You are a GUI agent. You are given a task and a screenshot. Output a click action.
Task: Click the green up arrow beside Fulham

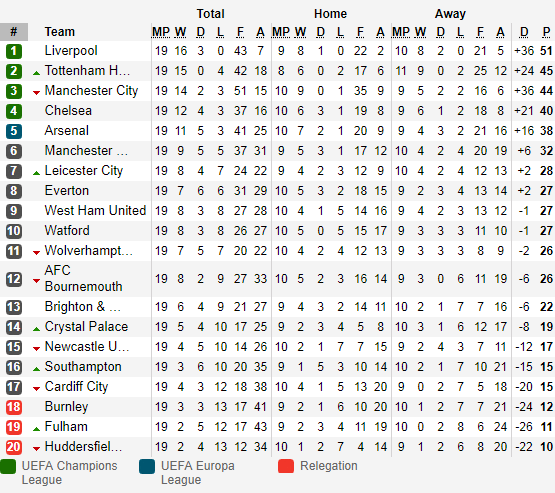point(36,429)
